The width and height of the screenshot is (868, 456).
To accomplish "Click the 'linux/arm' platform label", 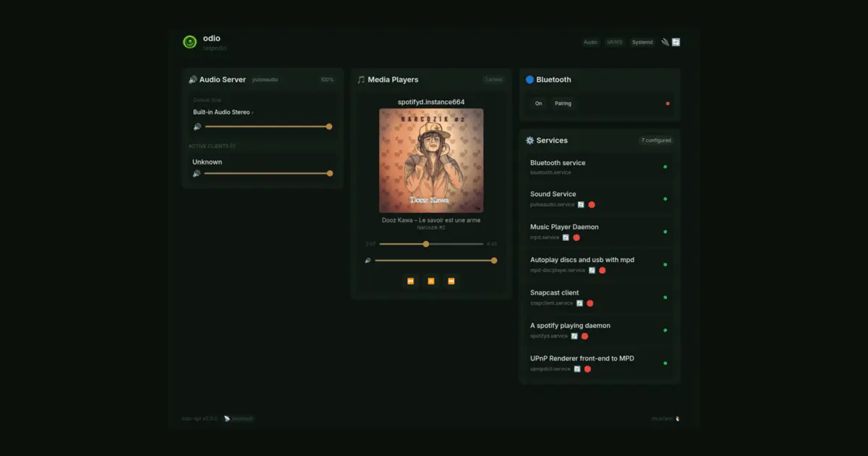I will coord(662,418).
